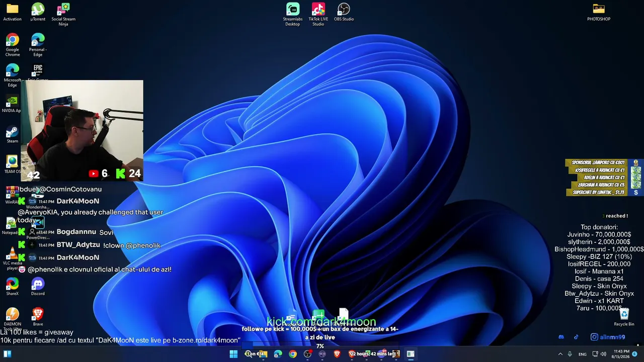The image size is (644, 362).
Task: Open the notification center badge
Action: (x=635, y=354)
